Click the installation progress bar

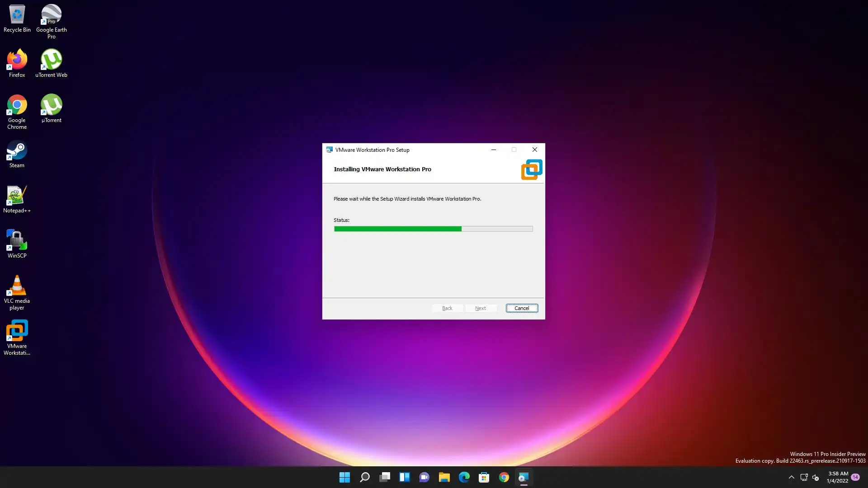tap(433, 229)
